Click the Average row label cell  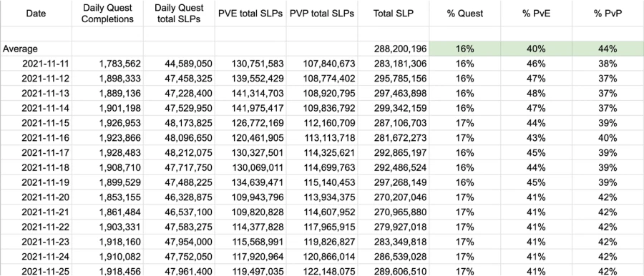tap(36, 49)
